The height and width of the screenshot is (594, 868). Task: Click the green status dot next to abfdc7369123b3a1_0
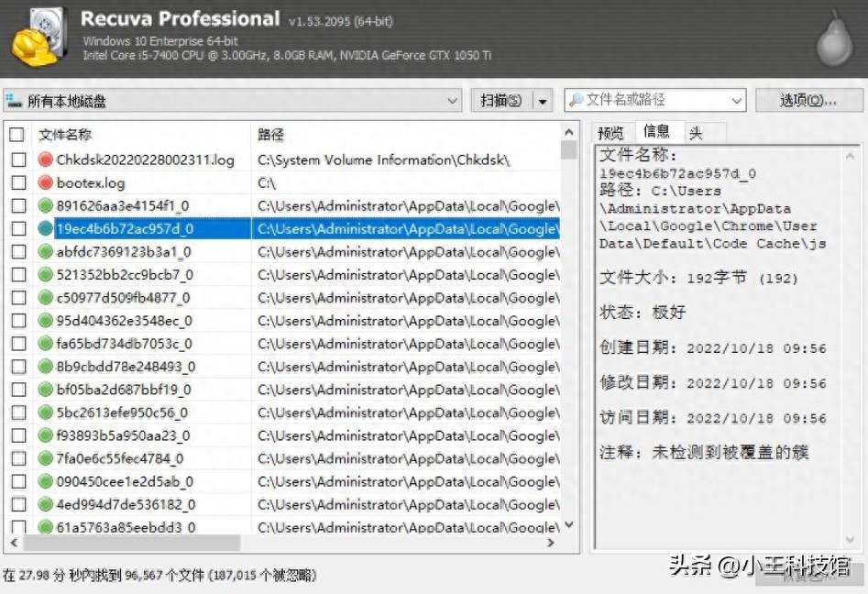(45, 251)
